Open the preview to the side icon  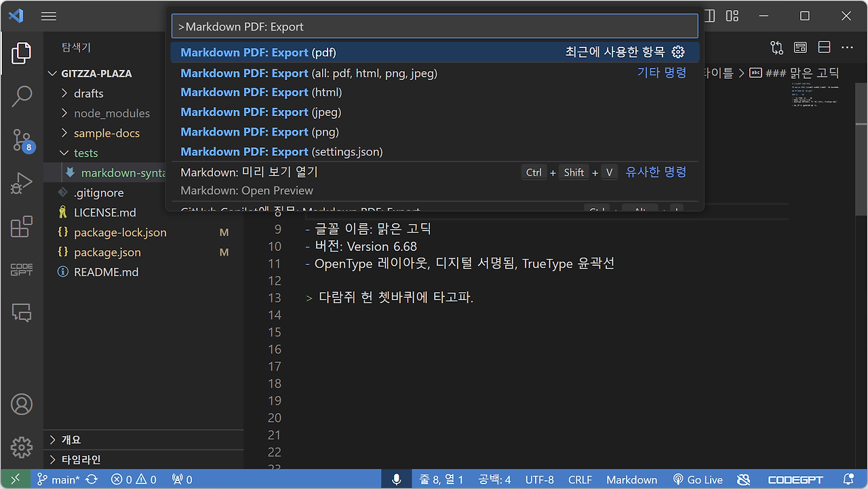[x=800, y=47]
